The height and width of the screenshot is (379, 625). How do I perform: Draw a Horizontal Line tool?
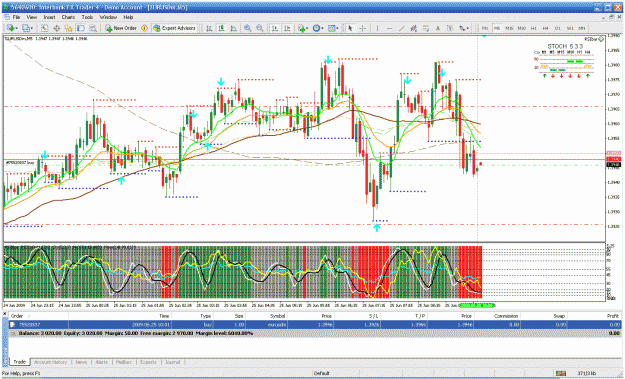pyautogui.click(x=389, y=28)
